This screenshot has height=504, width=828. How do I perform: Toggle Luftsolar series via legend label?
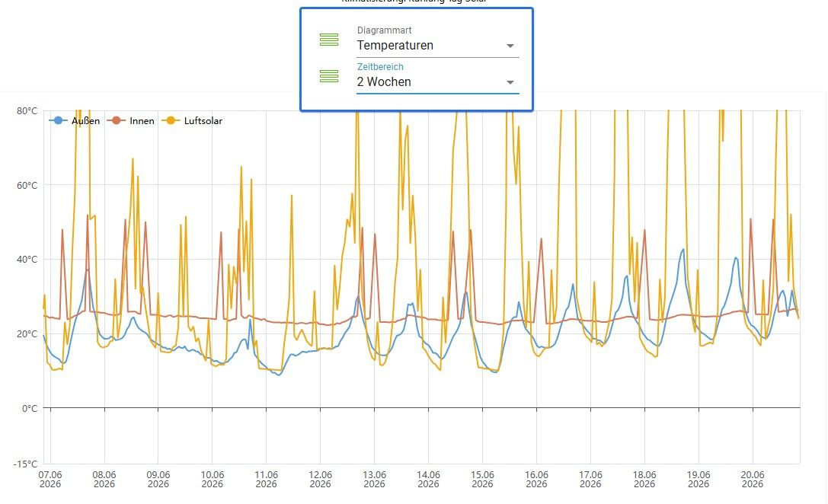pos(203,121)
